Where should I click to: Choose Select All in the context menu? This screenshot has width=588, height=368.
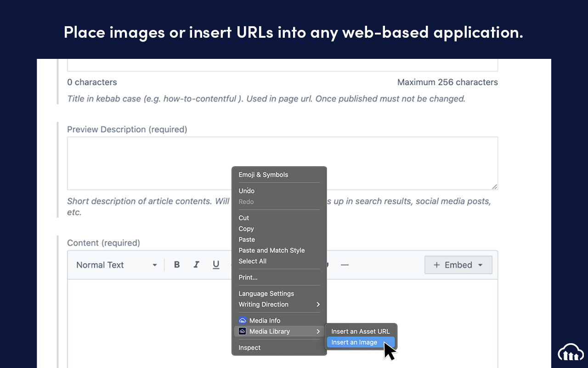[x=253, y=261]
